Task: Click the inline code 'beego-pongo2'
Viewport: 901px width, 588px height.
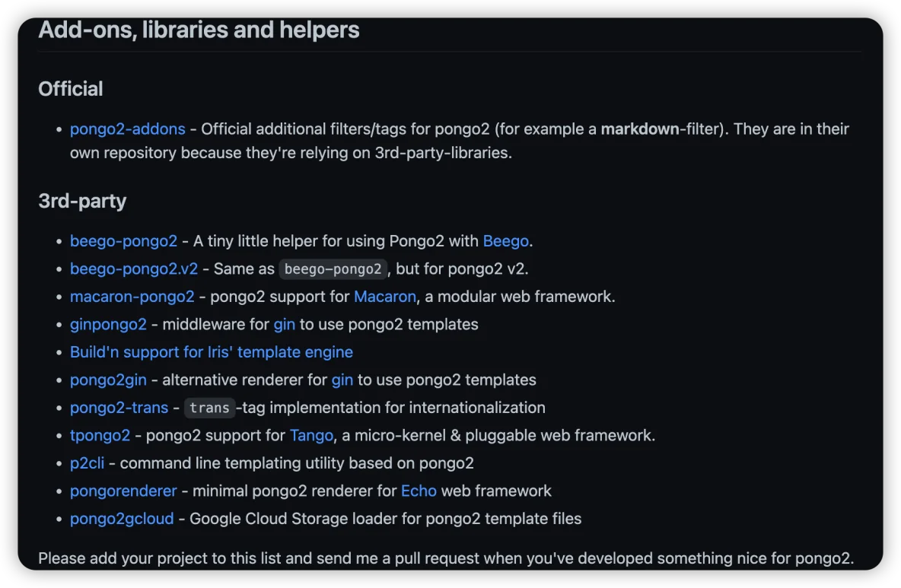Action: (333, 269)
